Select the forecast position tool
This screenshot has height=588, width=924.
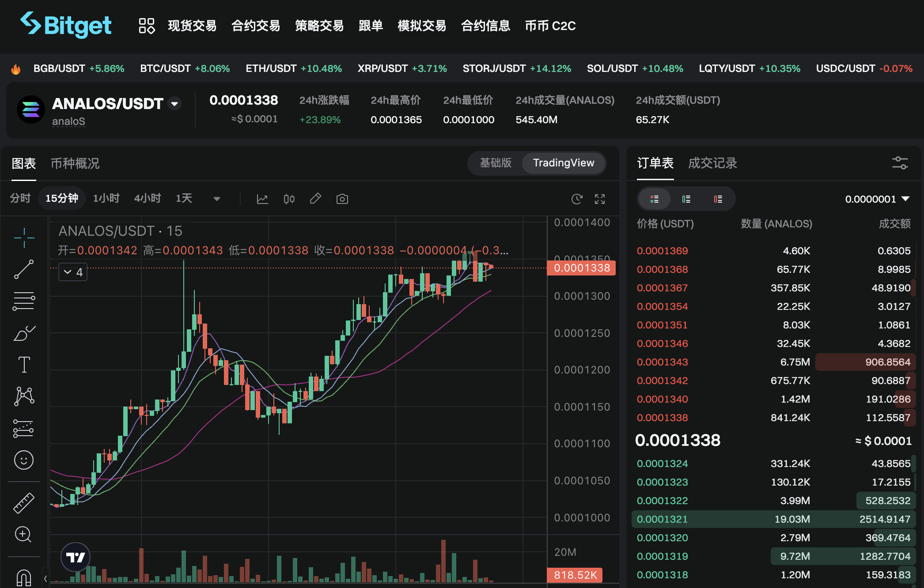pos(23,428)
